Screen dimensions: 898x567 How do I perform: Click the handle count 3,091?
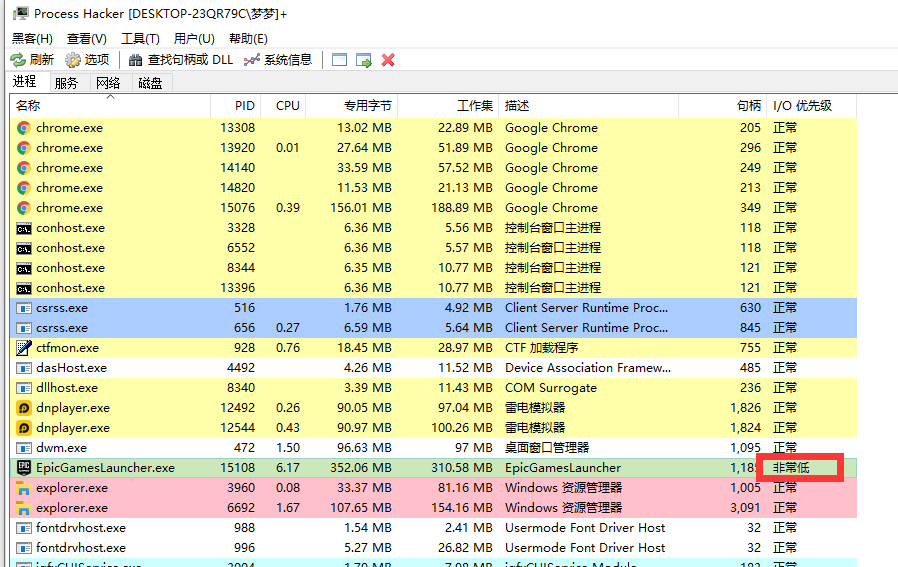[746, 508]
